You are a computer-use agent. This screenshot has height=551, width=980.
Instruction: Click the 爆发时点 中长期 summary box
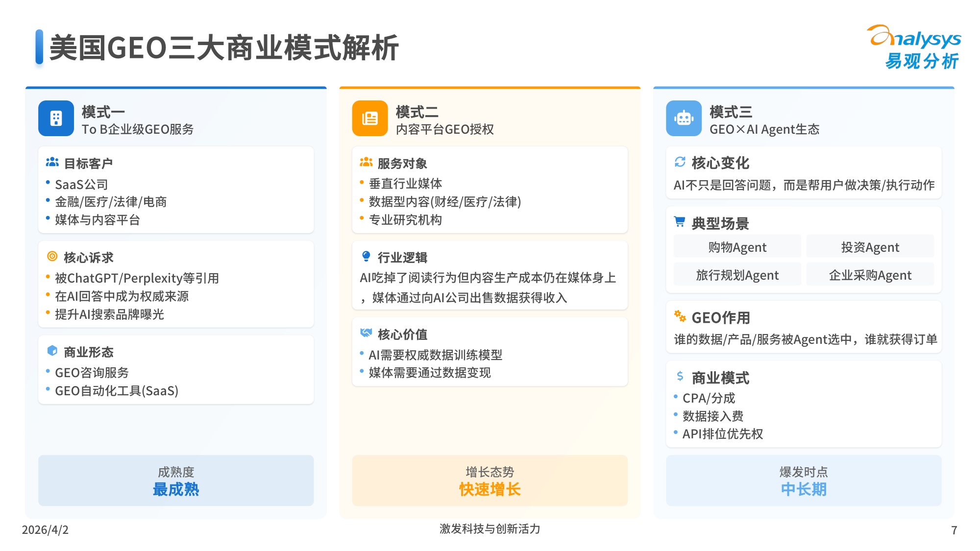pyautogui.click(x=804, y=480)
